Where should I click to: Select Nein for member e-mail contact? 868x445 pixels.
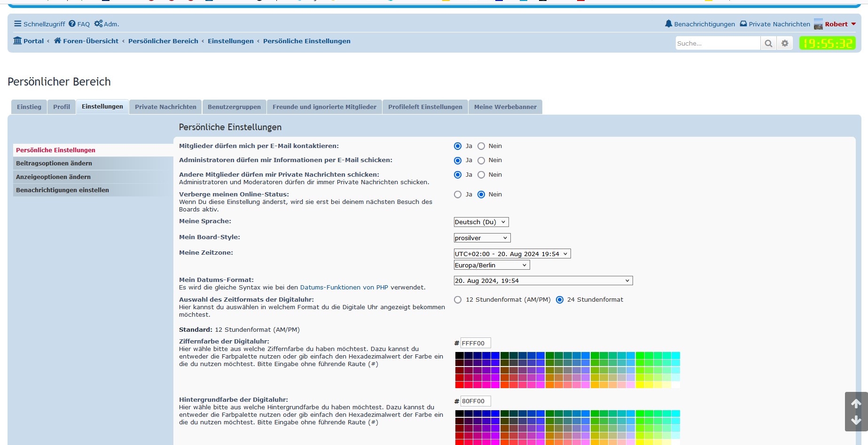(x=481, y=146)
